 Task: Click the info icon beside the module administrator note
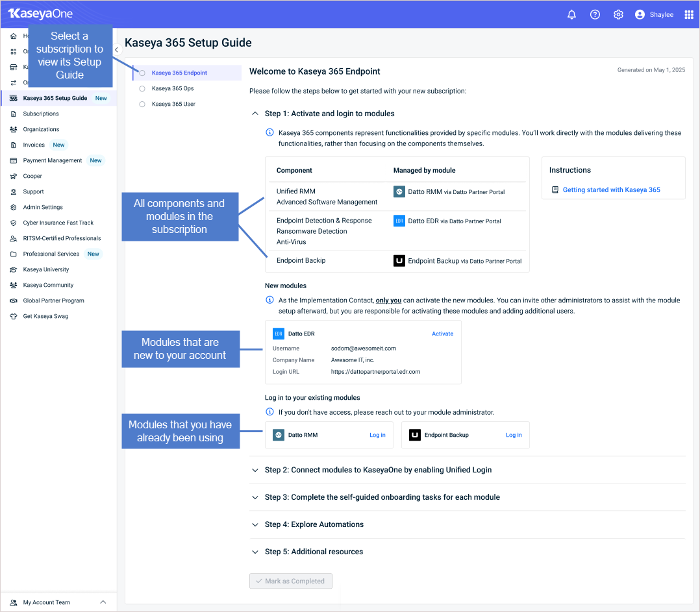click(x=269, y=411)
